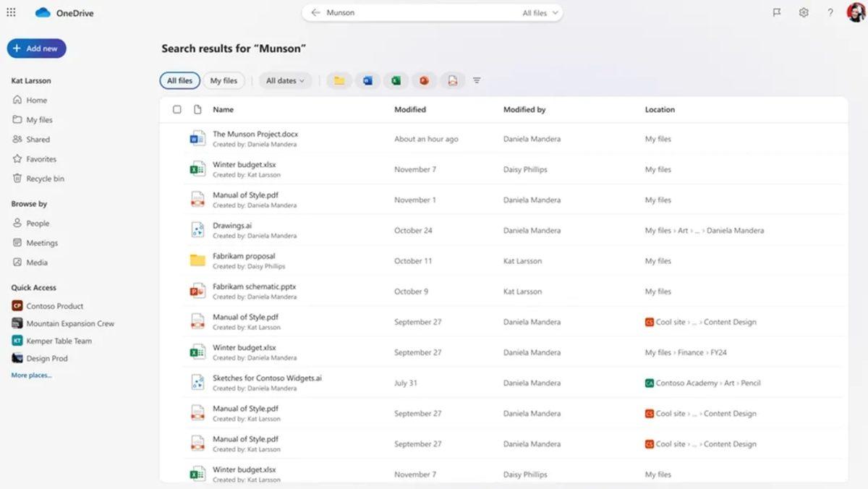868x489 pixels.
Task: Filter results by Excel file type
Action: point(396,80)
